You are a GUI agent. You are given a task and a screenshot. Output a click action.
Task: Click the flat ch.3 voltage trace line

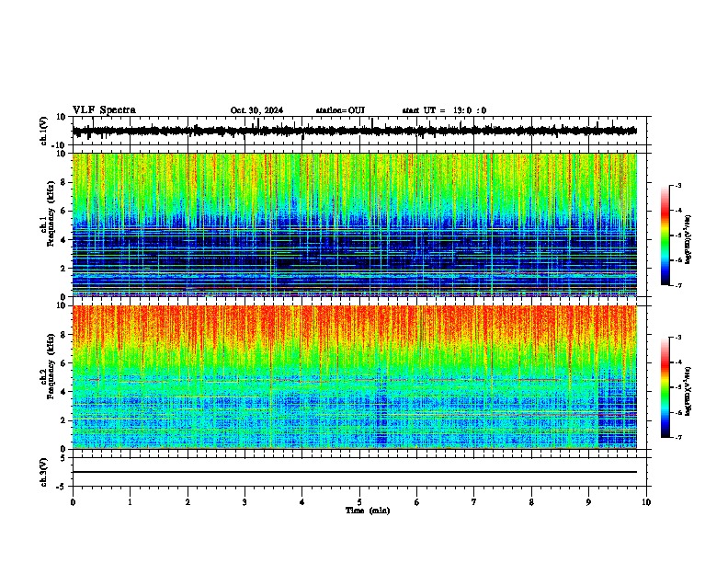click(x=355, y=472)
